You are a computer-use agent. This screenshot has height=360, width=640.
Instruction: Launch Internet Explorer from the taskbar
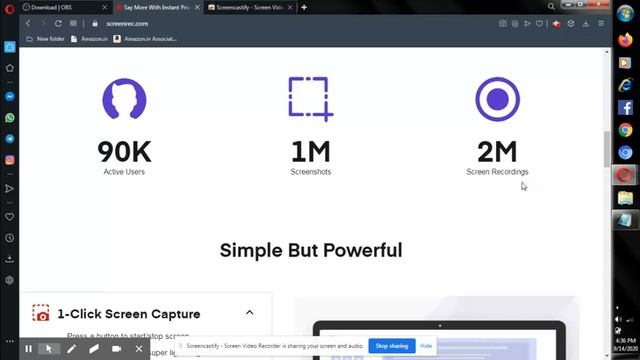pyautogui.click(x=625, y=85)
